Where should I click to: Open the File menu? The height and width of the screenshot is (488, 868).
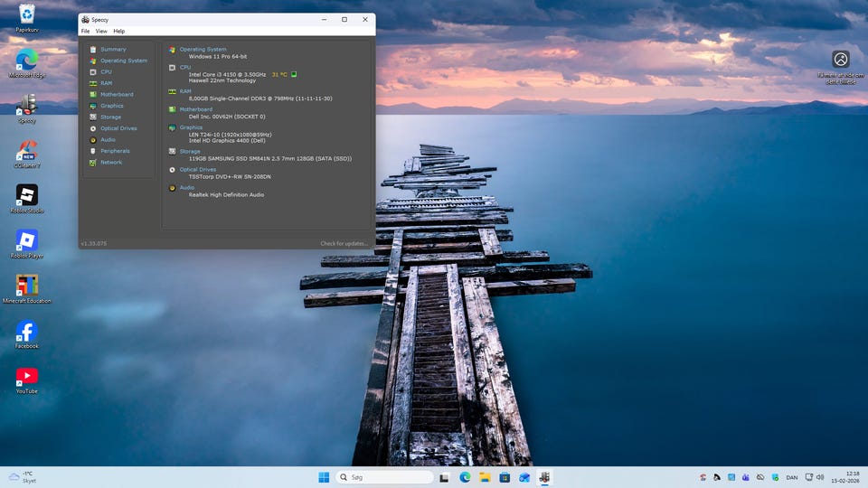pos(85,32)
